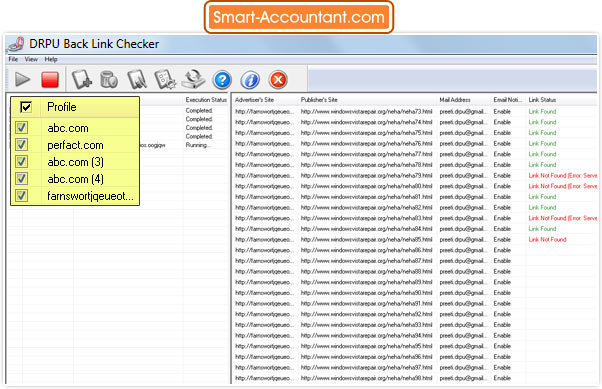
Task: Click the Running... execution status
Action: [x=197, y=145]
